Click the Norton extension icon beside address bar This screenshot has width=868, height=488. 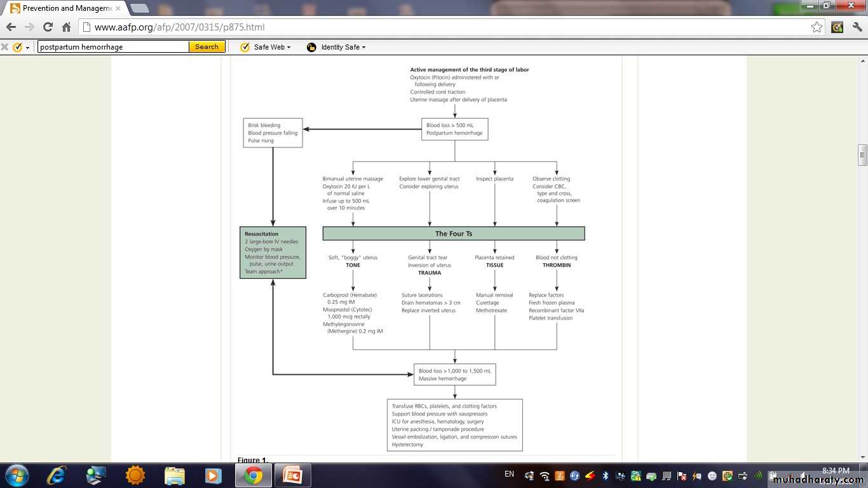point(837,27)
